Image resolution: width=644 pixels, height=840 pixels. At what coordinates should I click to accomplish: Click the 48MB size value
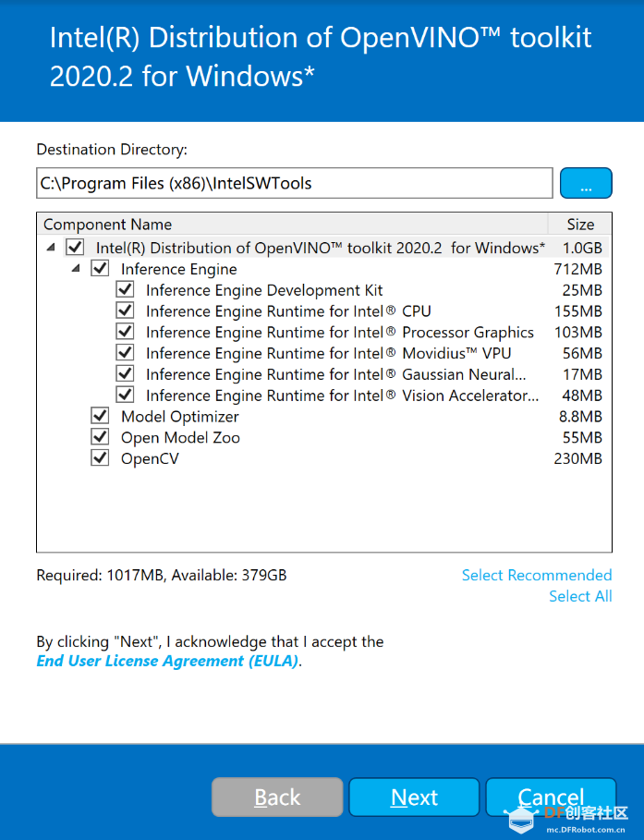point(582,396)
